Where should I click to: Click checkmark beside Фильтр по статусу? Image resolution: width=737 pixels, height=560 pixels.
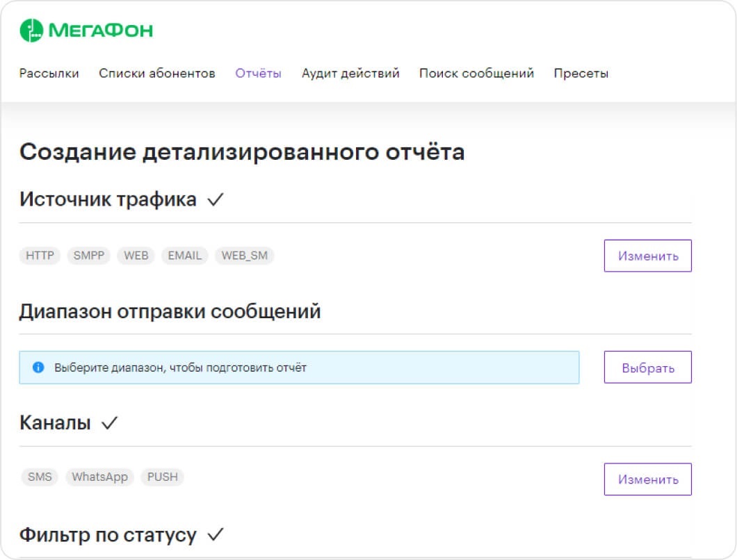tap(216, 535)
